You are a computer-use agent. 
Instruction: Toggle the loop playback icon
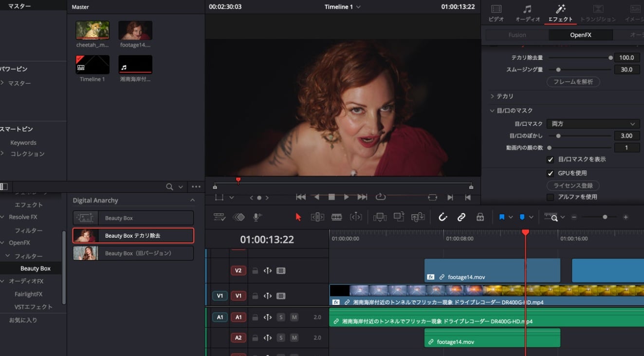click(x=381, y=197)
